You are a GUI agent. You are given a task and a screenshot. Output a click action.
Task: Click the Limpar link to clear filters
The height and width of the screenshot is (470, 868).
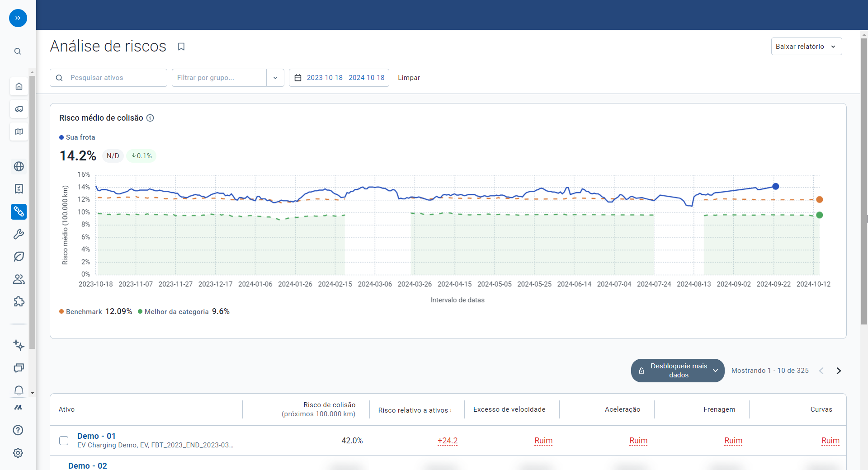(408, 78)
